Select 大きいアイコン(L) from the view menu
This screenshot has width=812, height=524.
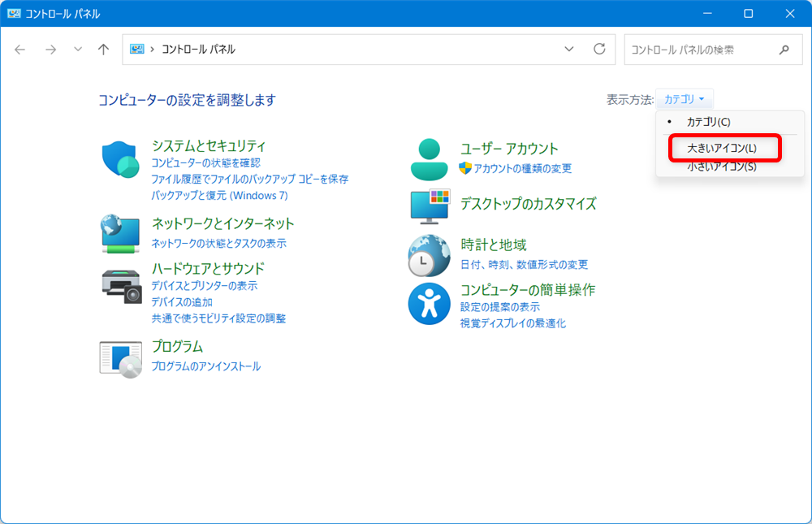pos(720,148)
